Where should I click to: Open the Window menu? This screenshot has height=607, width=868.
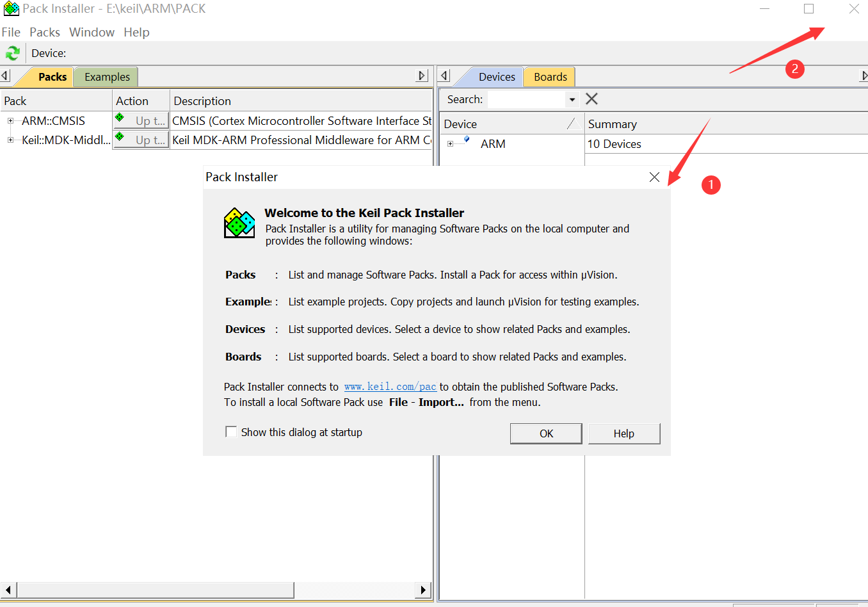click(x=92, y=32)
